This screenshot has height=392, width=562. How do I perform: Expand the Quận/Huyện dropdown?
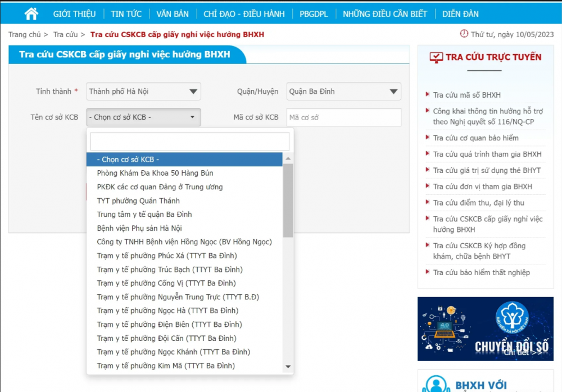(x=344, y=92)
